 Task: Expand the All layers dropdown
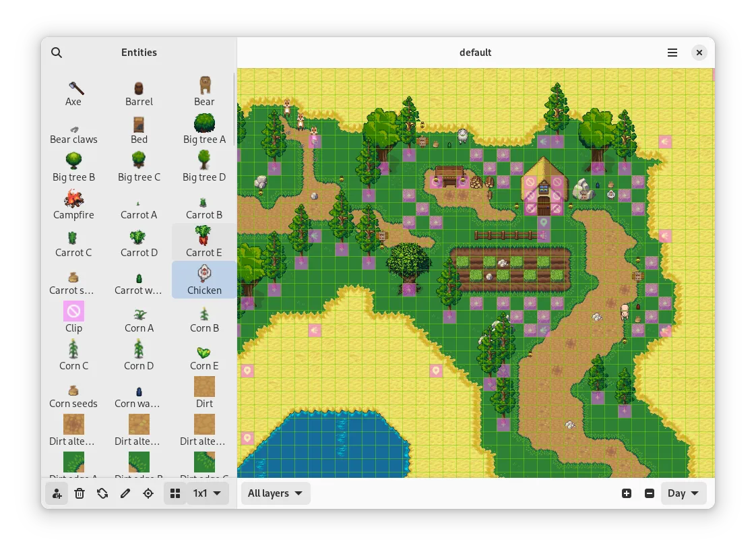click(276, 493)
